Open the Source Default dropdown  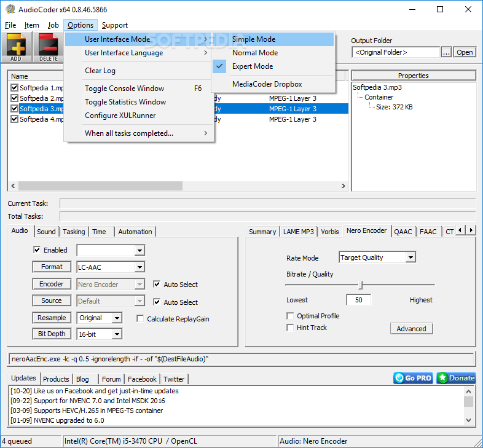[x=139, y=301]
